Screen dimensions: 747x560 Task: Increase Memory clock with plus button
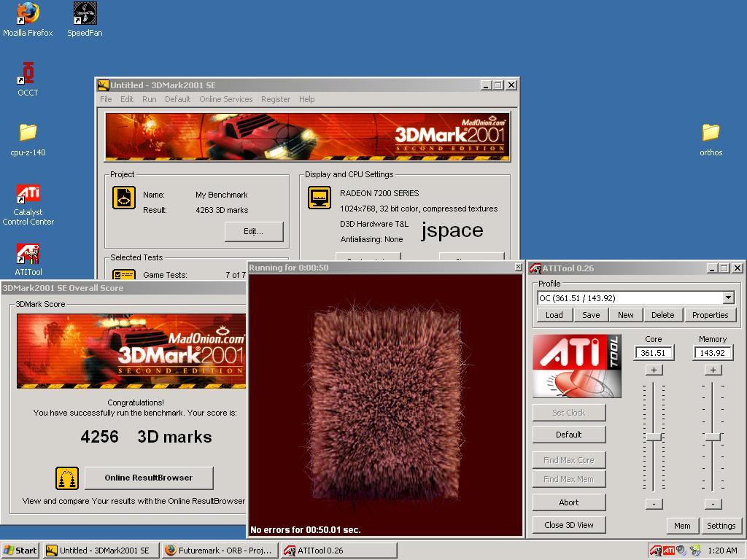(x=713, y=370)
